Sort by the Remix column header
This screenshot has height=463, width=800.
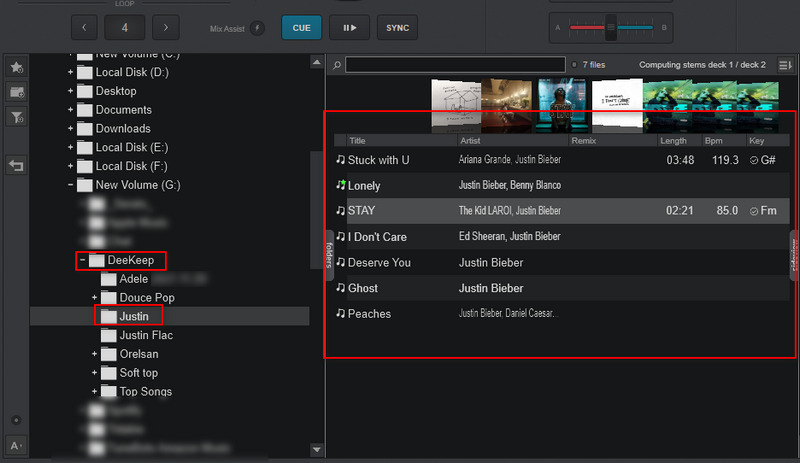tap(612, 140)
